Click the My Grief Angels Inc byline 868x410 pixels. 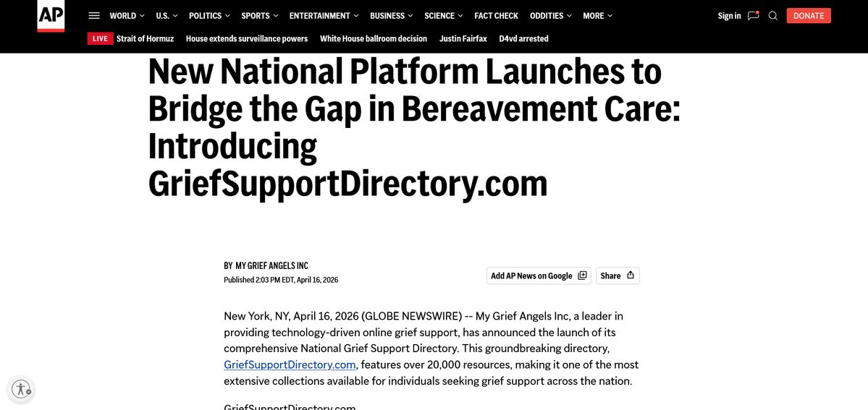(x=271, y=265)
